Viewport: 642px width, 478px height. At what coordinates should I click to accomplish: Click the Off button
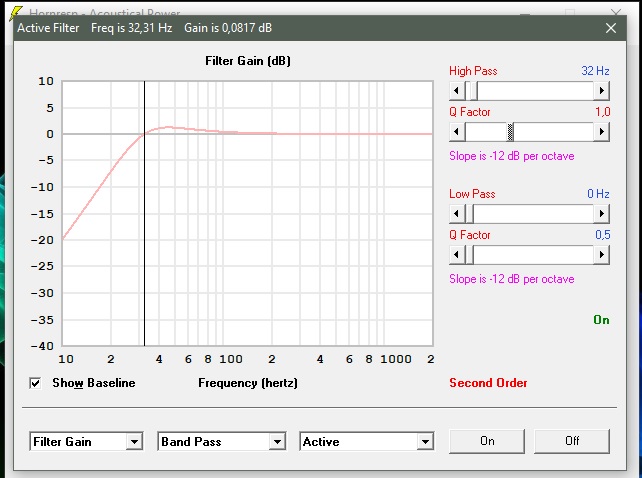click(572, 441)
